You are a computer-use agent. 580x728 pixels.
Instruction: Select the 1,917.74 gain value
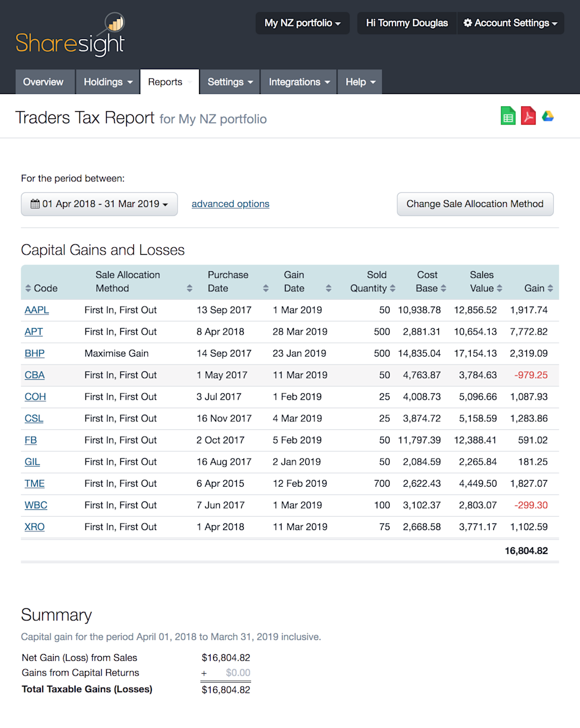point(529,310)
